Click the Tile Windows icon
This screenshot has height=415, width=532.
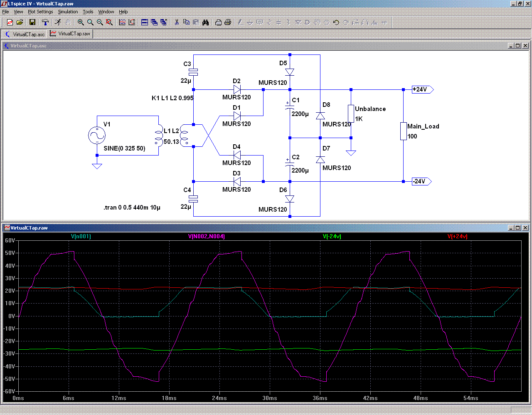145,22
